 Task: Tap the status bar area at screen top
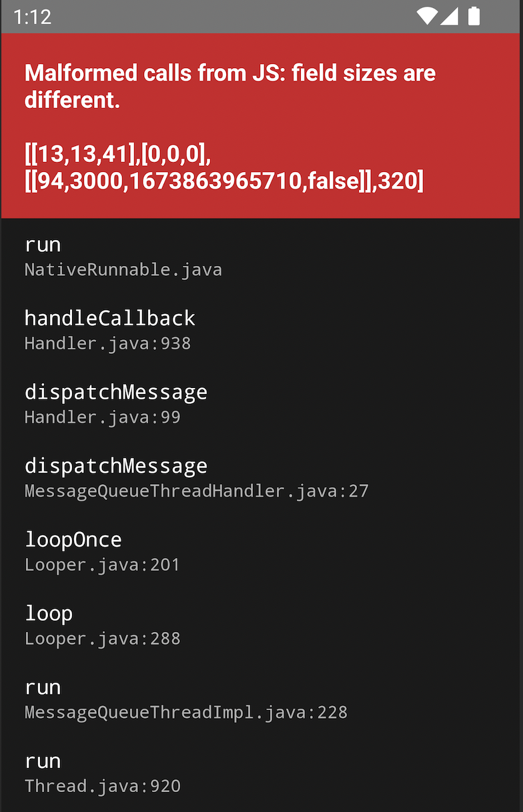[260, 17]
